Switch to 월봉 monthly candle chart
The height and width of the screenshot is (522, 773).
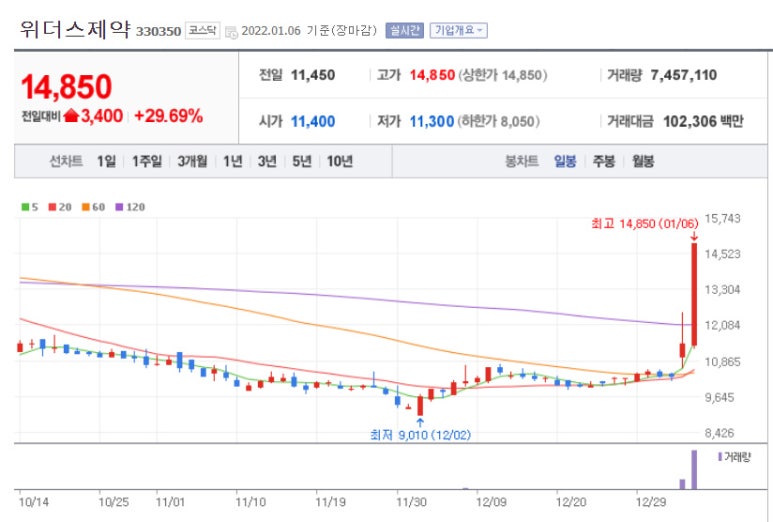[643, 161]
